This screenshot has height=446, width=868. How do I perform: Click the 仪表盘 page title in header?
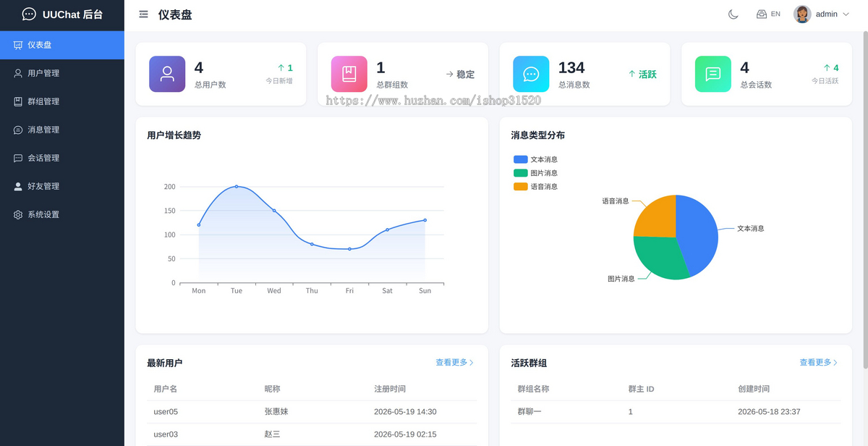pyautogui.click(x=175, y=14)
